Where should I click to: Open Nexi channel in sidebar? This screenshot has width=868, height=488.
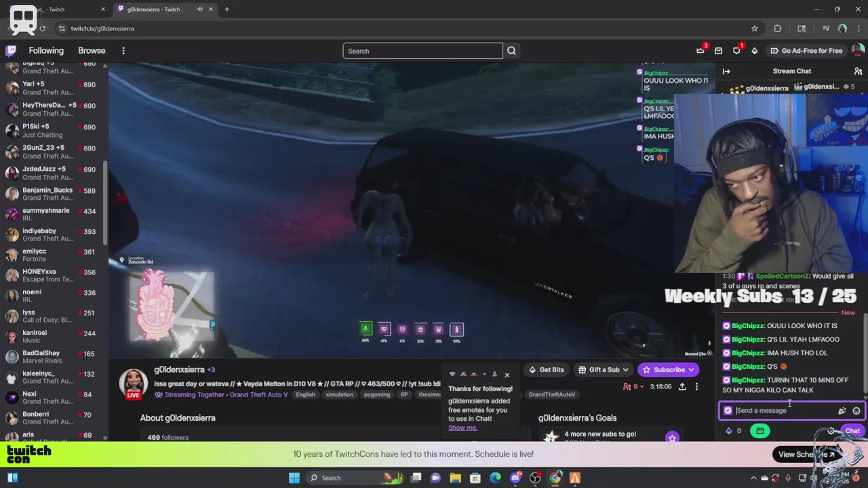[53, 397]
